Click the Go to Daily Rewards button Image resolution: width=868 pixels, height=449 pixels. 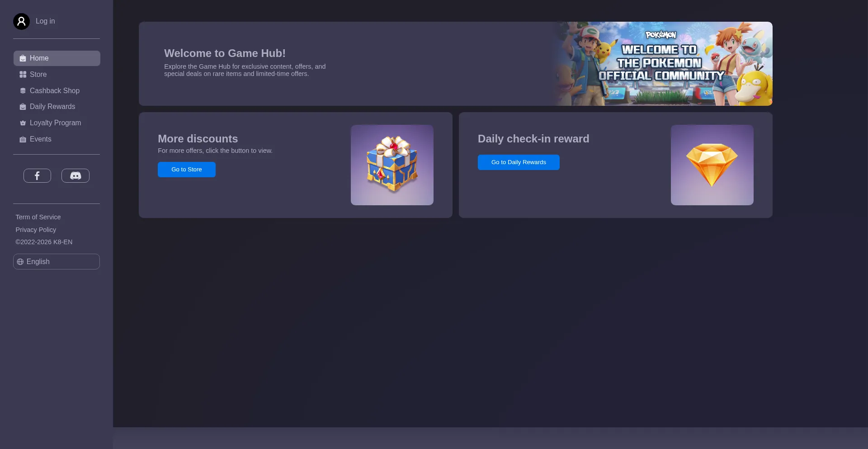coord(519,162)
